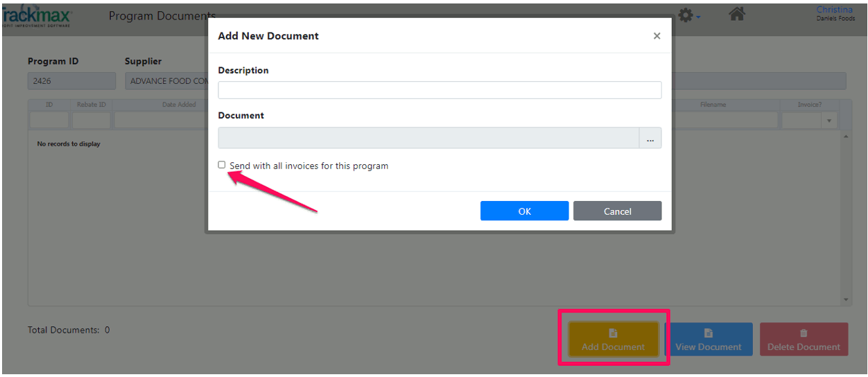Sort by the Date Added column header
This screenshot has height=377, width=868.
179,105
